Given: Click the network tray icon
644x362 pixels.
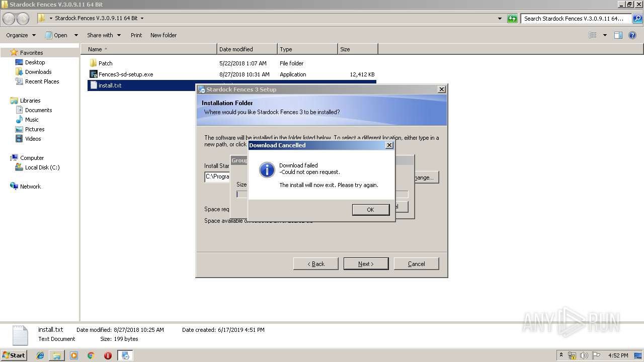Looking at the screenshot, I should [573, 355].
